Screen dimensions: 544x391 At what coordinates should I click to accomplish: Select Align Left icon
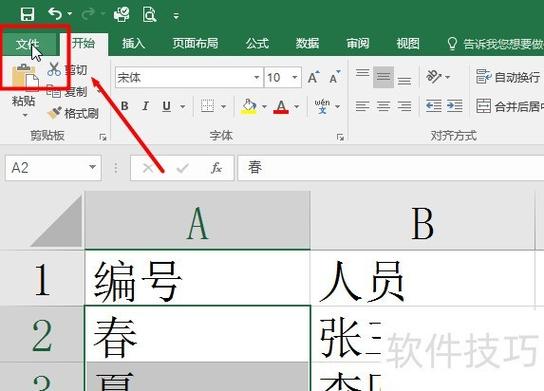(363, 106)
